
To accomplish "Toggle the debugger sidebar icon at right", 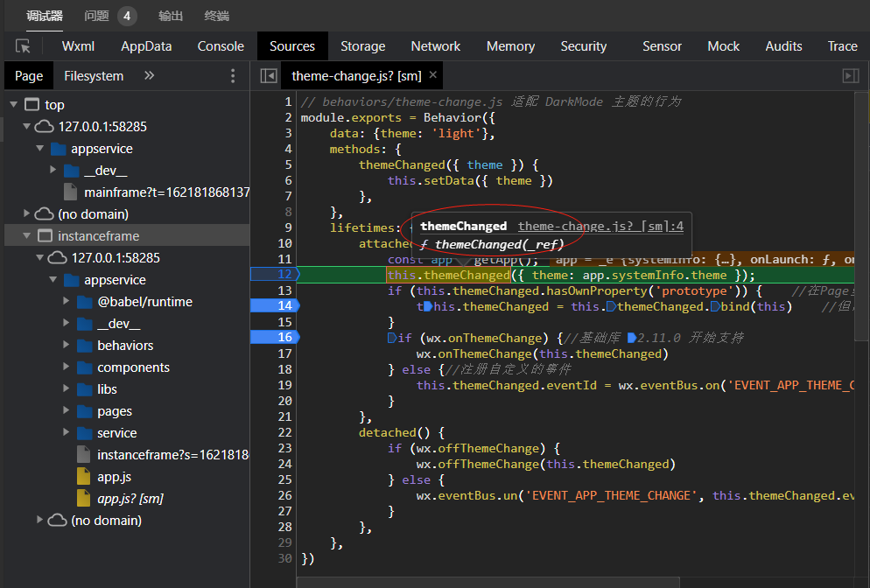I will click(851, 75).
